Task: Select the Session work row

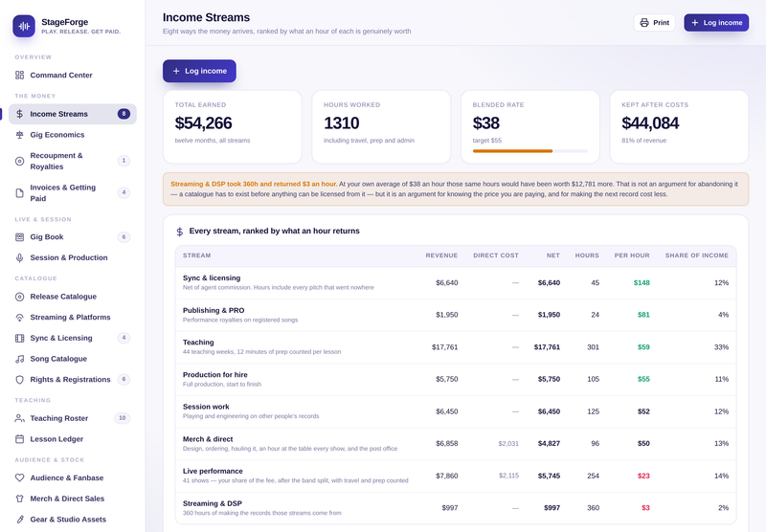Action: click(x=456, y=411)
